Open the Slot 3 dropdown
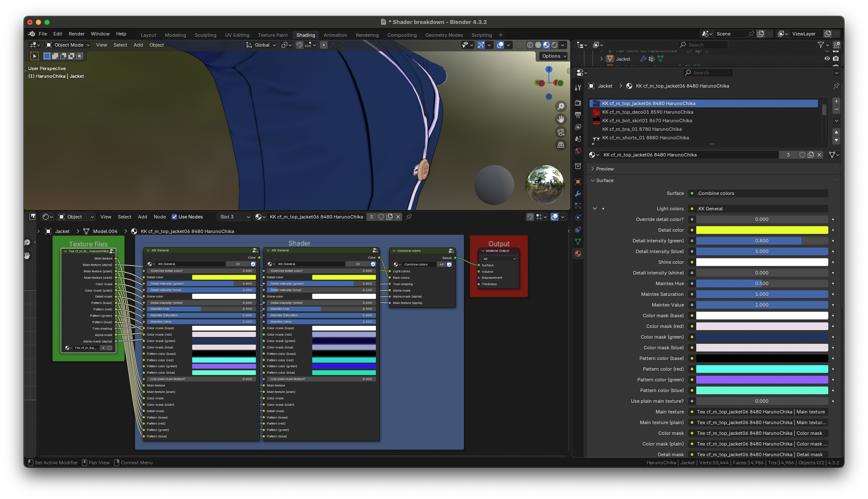868x499 pixels. [234, 217]
